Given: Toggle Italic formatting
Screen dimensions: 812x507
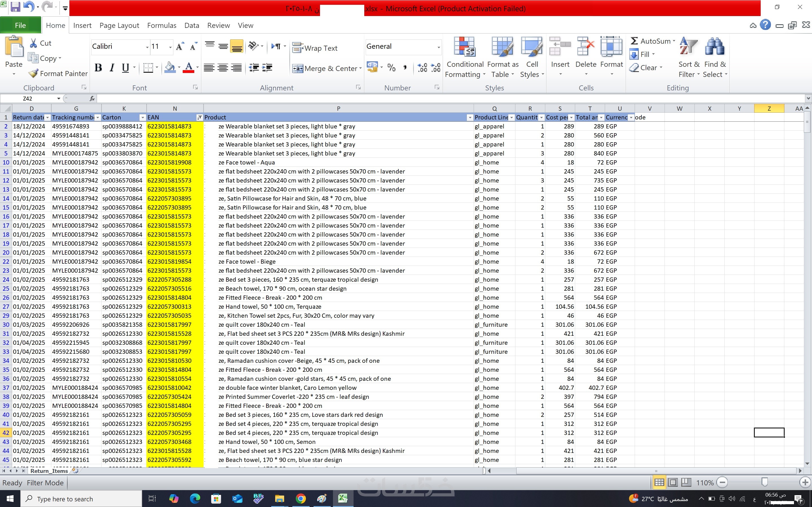Looking at the screenshot, I should [112, 68].
